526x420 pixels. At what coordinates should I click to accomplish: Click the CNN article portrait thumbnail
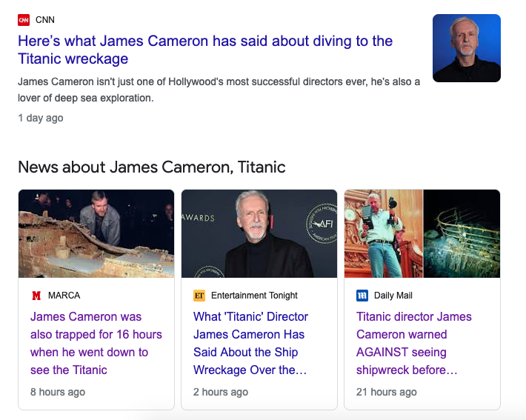[467, 48]
